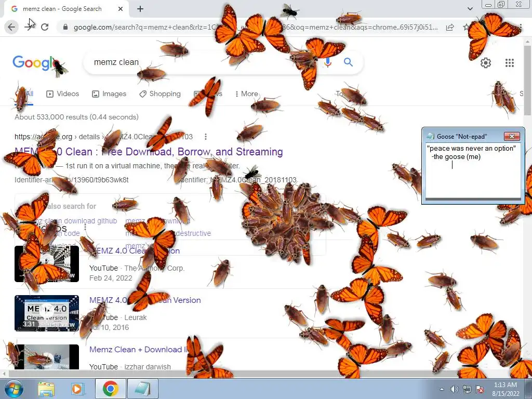Click the Goose Not-epad title icon
Screen dimensions: 532x399
(x=431, y=137)
